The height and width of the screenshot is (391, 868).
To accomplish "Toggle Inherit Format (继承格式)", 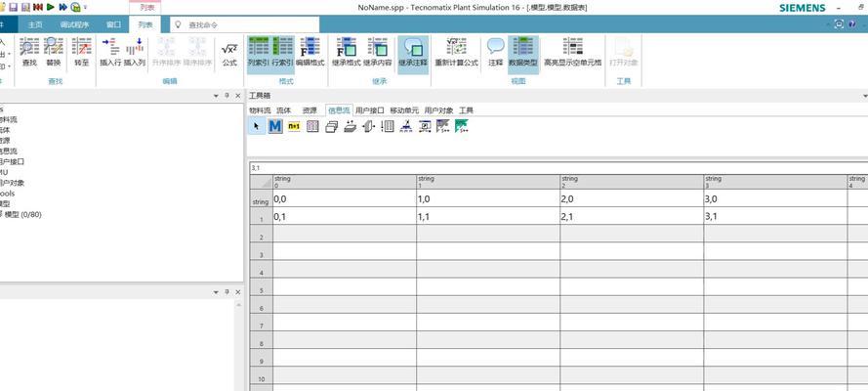I will click(347, 52).
